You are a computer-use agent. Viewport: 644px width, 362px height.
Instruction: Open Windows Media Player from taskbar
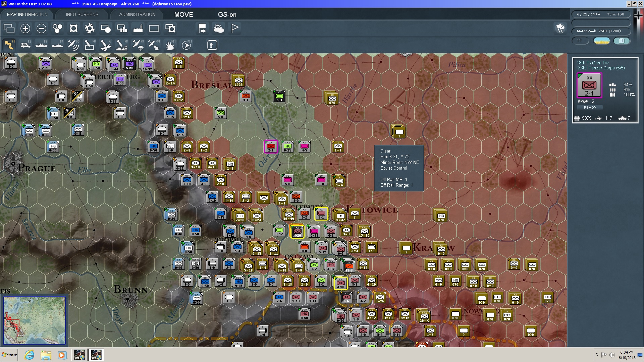point(62,355)
